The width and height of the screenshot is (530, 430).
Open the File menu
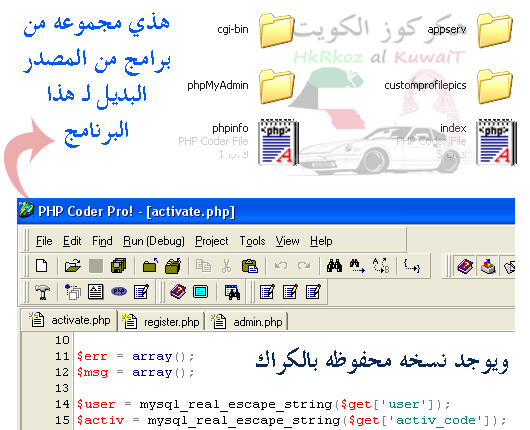tap(44, 241)
